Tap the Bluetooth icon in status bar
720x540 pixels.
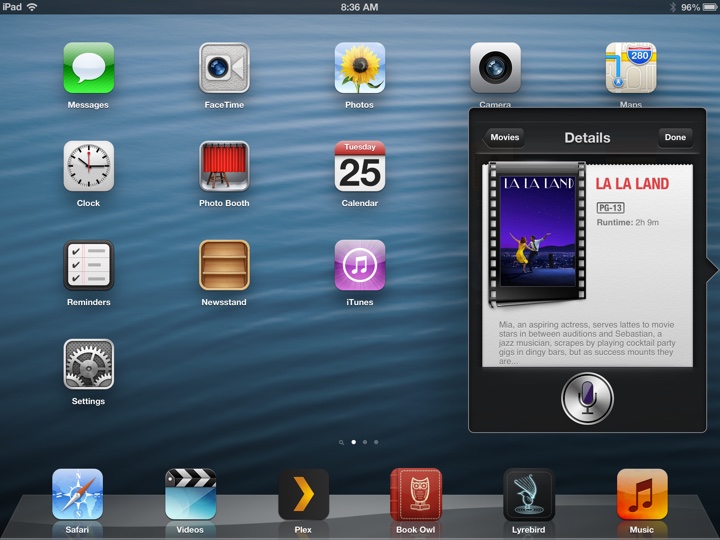coord(673,7)
